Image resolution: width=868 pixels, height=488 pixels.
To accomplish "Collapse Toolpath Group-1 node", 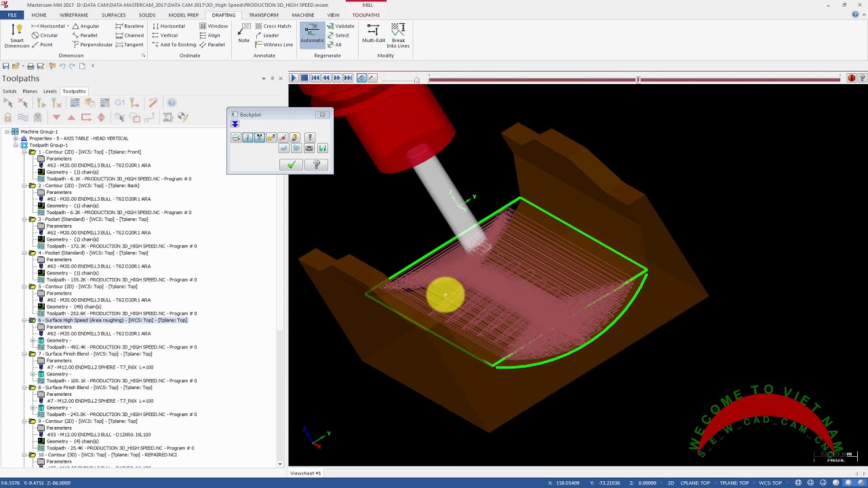I will pyautogui.click(x=15, y=145).
